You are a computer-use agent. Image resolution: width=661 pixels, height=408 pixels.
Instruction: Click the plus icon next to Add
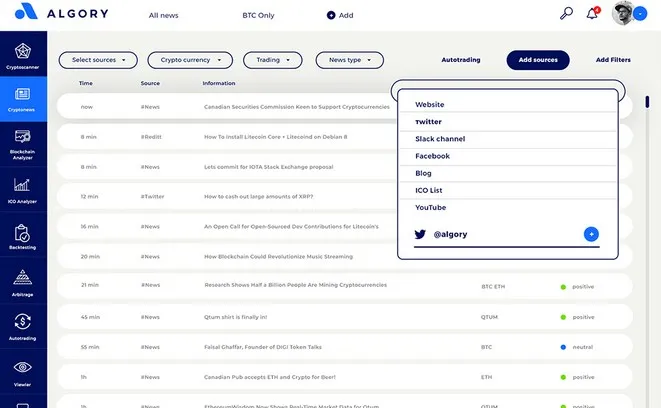331,15
